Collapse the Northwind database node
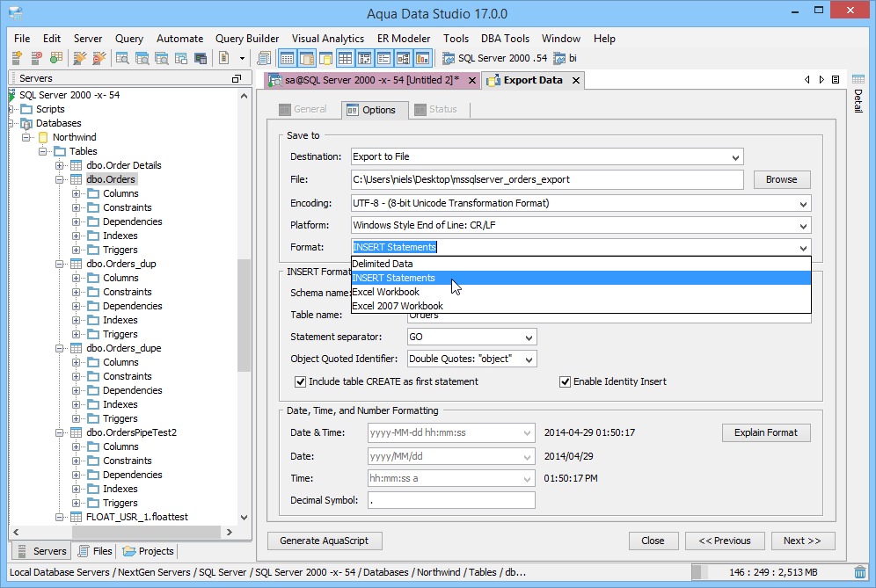Image resolution: width=876 pixels, height=588 pixels. (x=26, y=137)
